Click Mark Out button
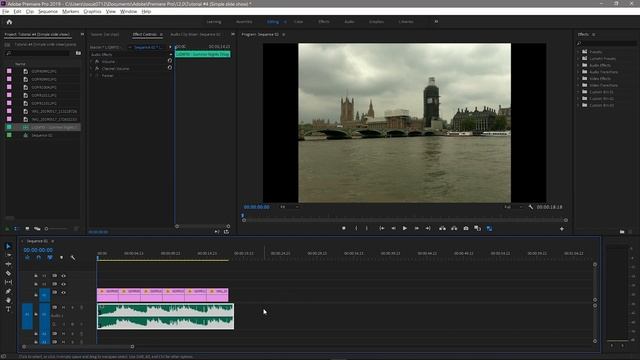This screenshot has height=360, width=640. point(367,229)
